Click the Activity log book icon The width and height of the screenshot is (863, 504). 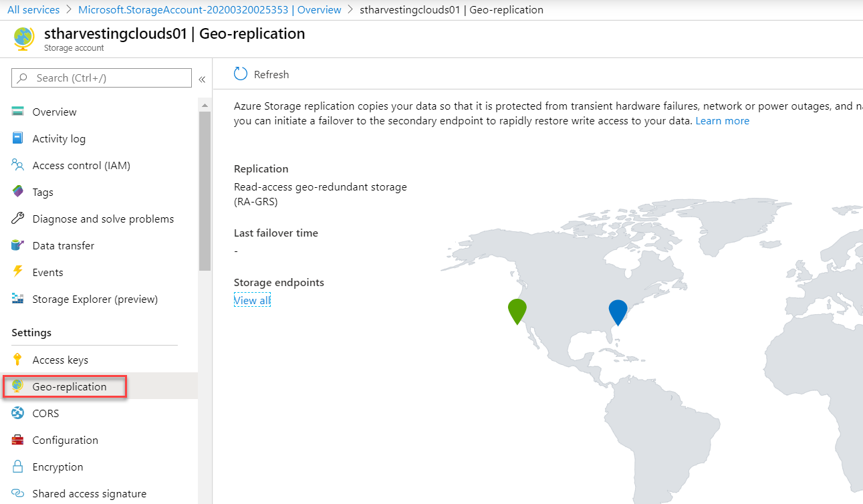(18, 138)
